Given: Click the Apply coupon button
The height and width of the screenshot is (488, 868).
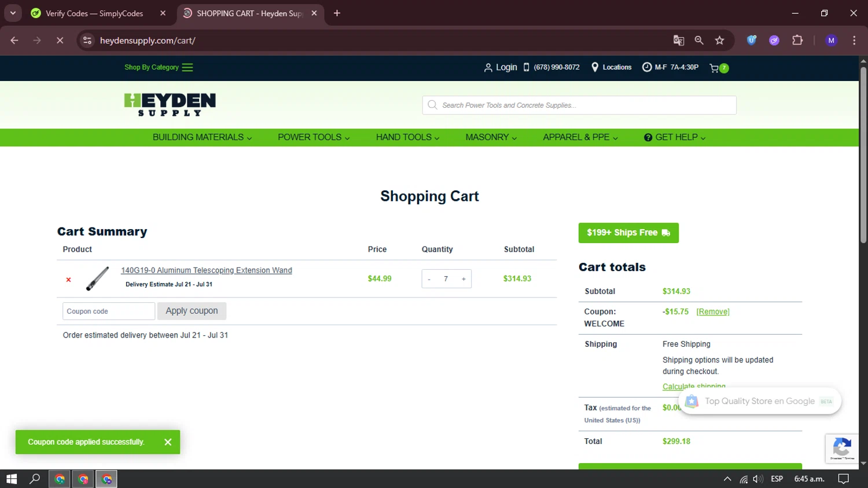Looking at the screenshot, I should pyautogui.click(x=192, y=311).
